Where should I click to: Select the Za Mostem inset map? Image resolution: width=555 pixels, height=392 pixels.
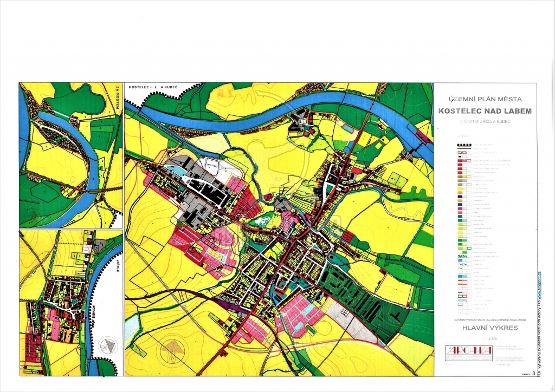[70, 155]
